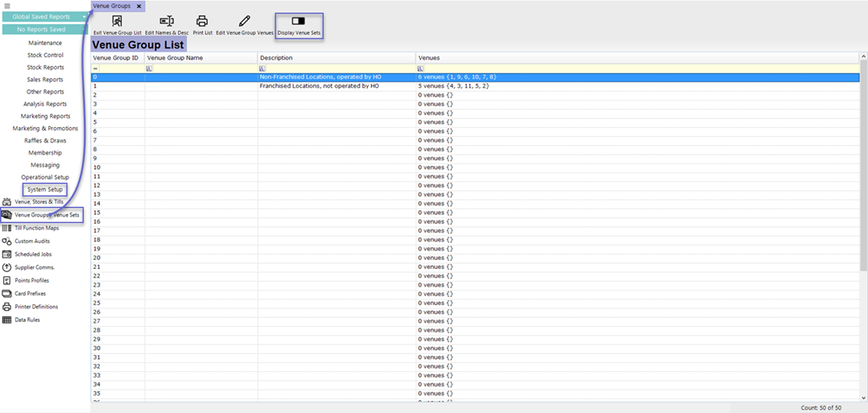This screenshot has width=868, height=413.
Task: Click the Print List printer icon
Action: coord(202,22)
